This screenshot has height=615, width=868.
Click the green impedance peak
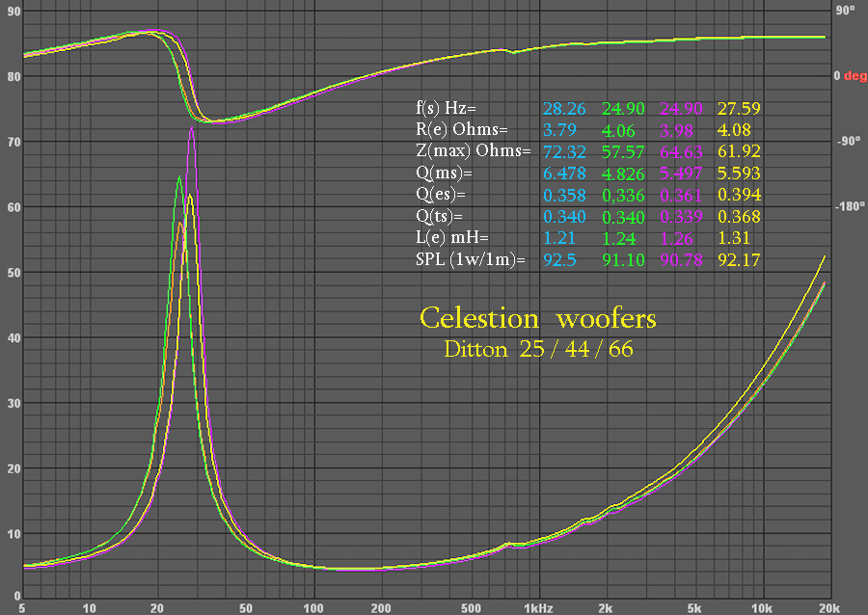click(x=179, y=177)
